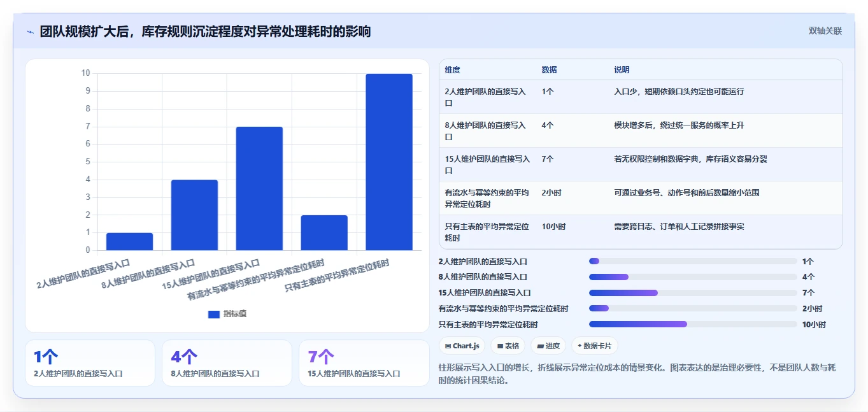The height and width of the screenshot is (412, 868).
Task: Click the progress bar for 8人维护团队的直接写入入口
Action: (693, 277)
